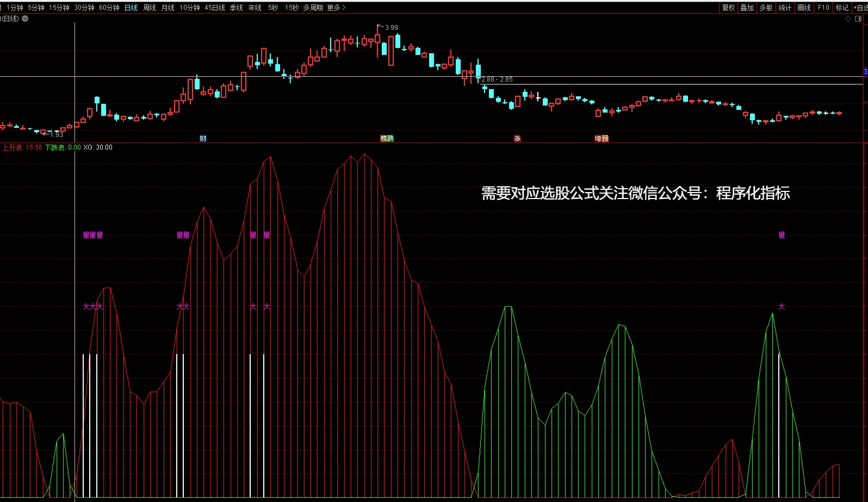Add stock via +自选 button
Image resolution: width=868 pixels, height=502 pixels.
(860, 8)
